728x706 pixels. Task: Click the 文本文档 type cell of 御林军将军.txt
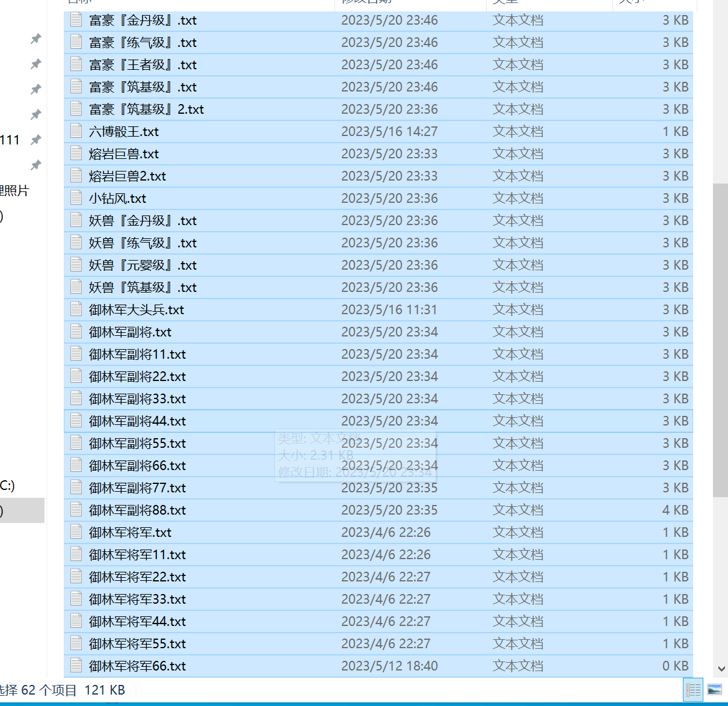click(518, 532)
